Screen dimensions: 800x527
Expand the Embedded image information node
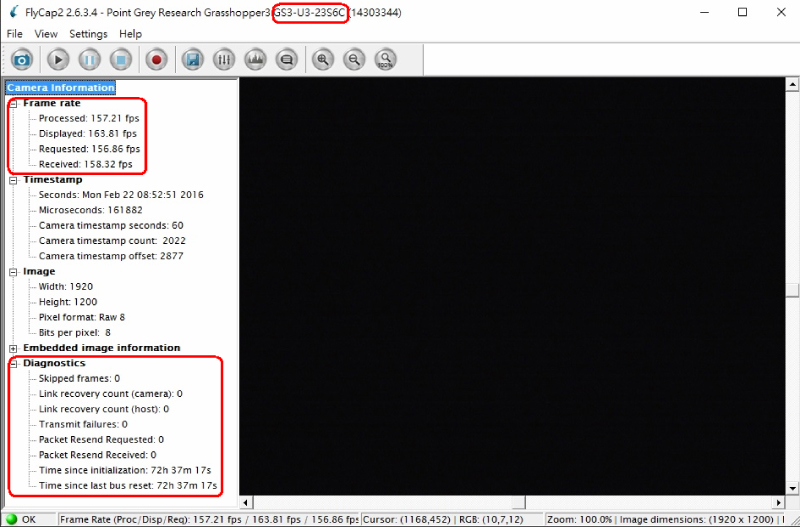(x=13, y=348)
